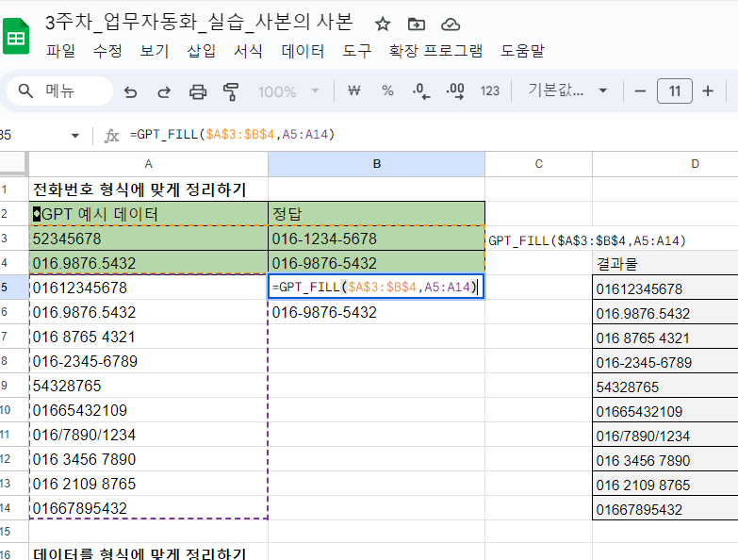Select the paint format roller icon

pyautogui.click(x=231, y=91)
